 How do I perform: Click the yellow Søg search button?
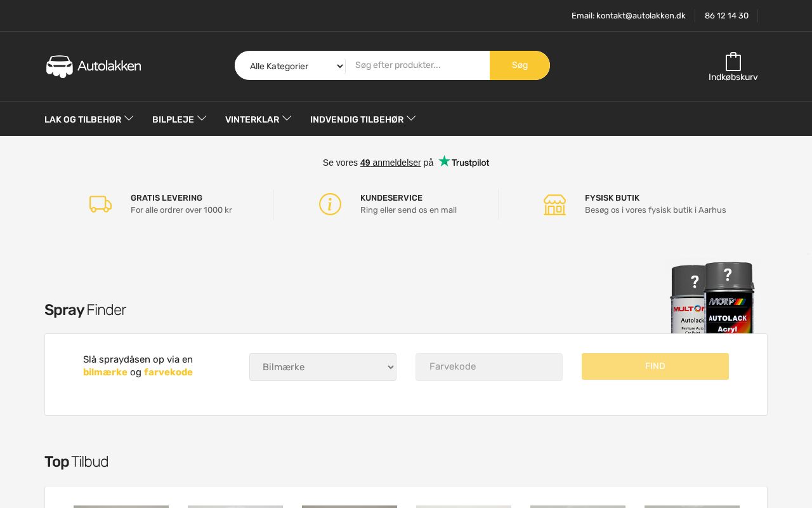(520, 65)
